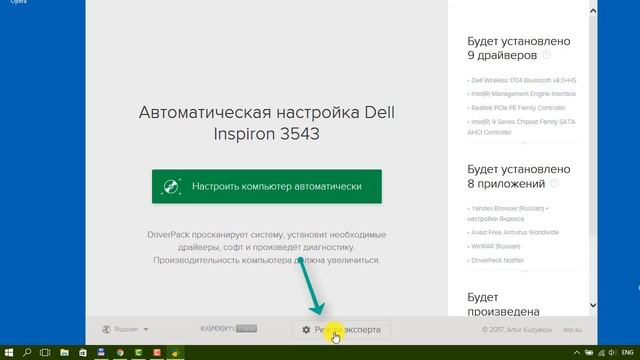The width and height of the screenshot is (640, 360).
Task: Click the scrollbar up arrow
Action: [593, 11]
